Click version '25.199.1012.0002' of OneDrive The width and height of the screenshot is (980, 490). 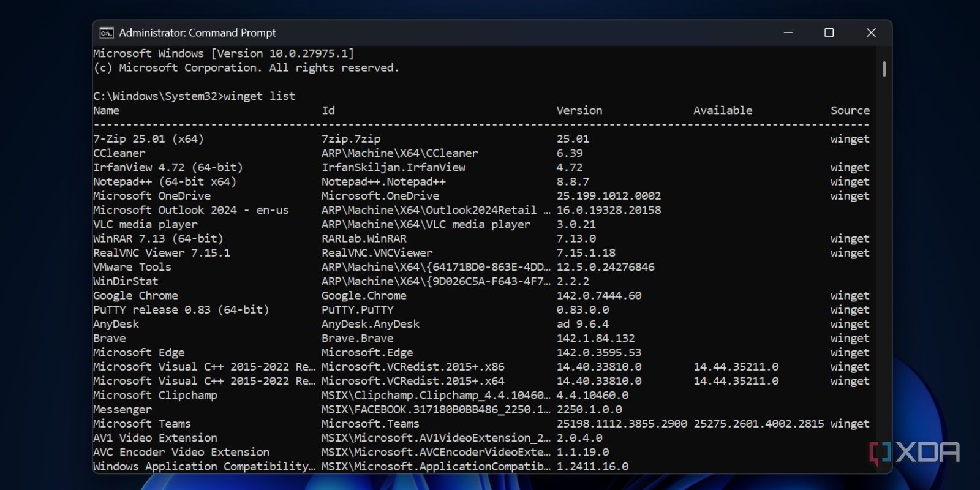609,196
